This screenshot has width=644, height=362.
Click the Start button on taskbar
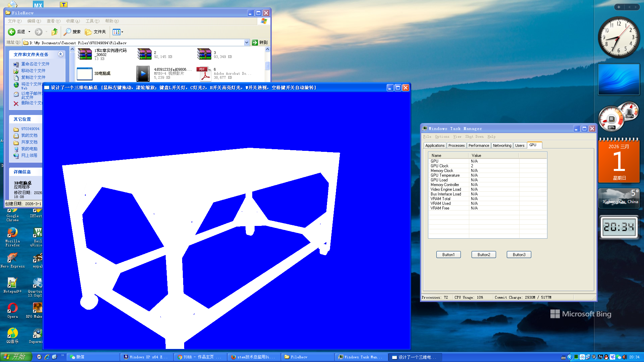point(16,357)
